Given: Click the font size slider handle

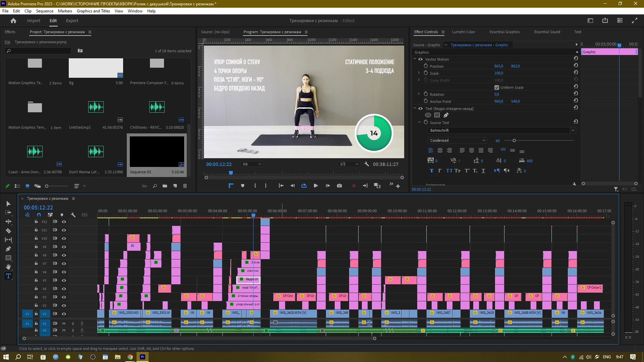Looking at the screenshot, I should tap(514, 140).
